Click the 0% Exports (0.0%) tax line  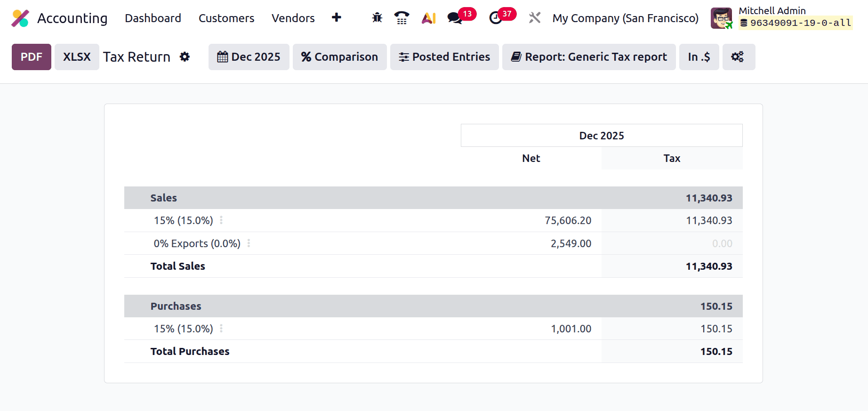click(197, 243)
